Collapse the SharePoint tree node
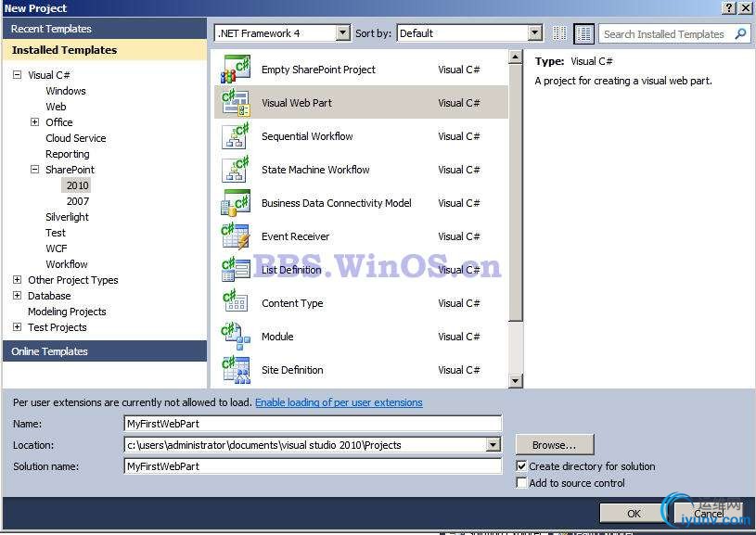Screen dimensions: 756x535 coord(34,169)
